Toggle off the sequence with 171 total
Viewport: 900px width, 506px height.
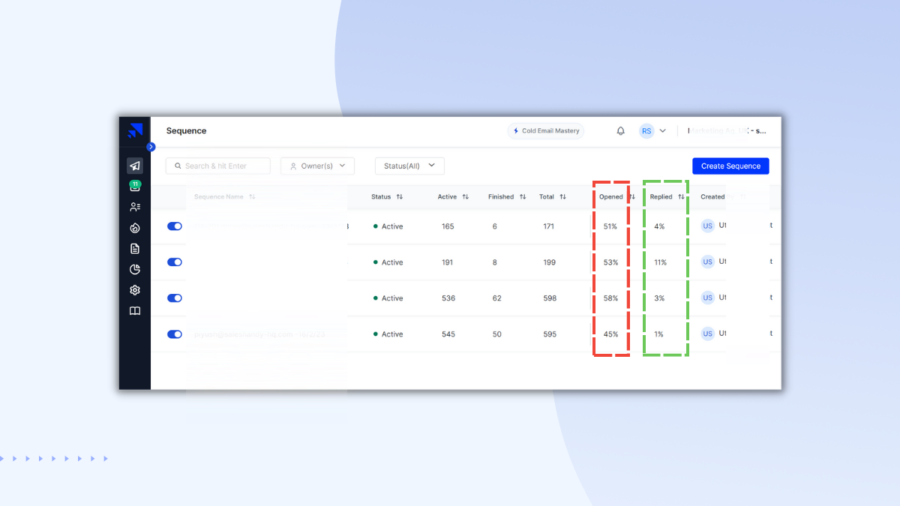tap(175, 226)
